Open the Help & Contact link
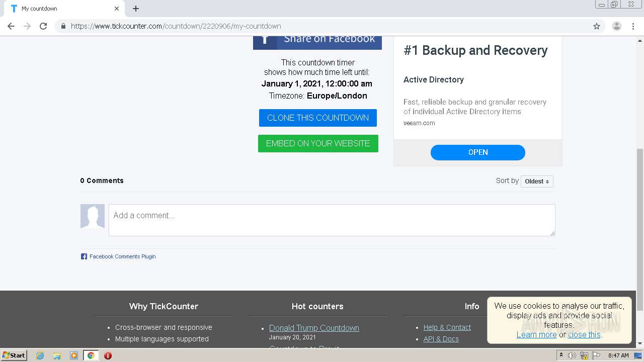 click(447, 327)
